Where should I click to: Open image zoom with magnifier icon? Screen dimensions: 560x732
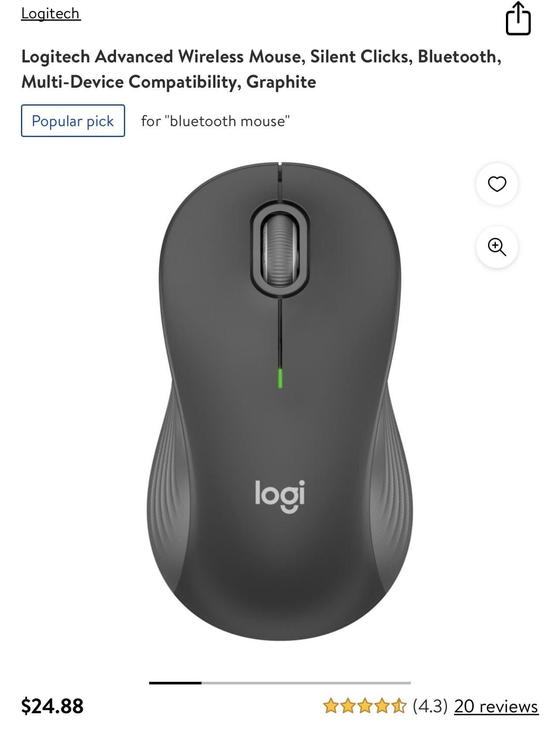pyautogui.click(x=497, y=247)
